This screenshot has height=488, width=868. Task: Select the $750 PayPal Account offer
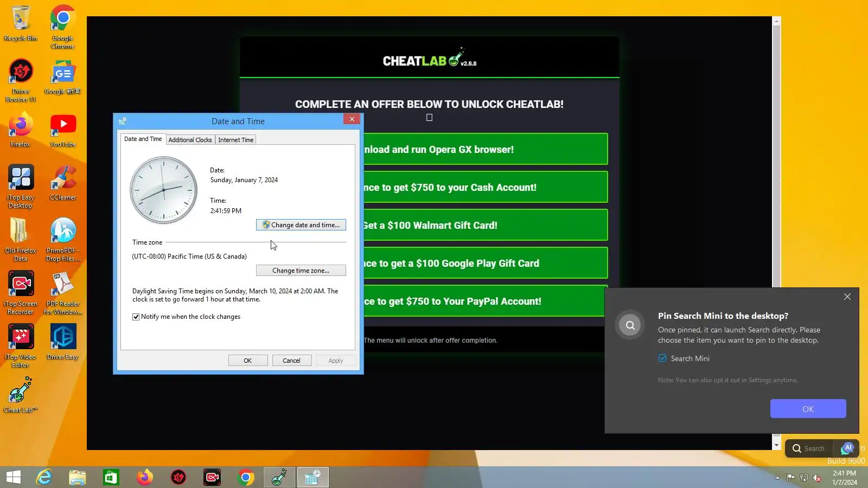click(485, 301)
